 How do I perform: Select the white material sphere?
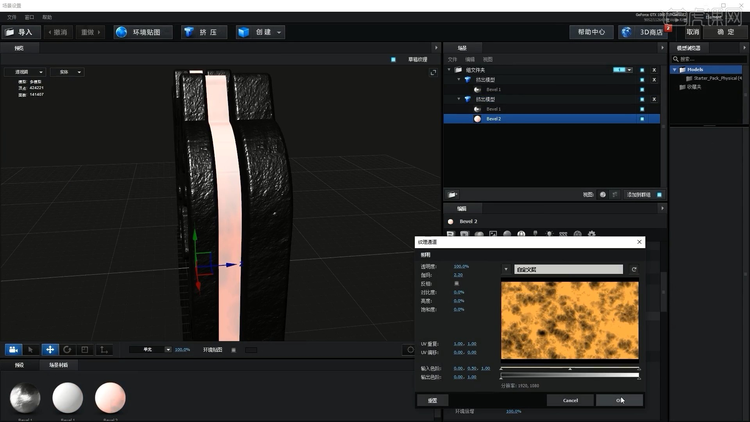(67, 398)
